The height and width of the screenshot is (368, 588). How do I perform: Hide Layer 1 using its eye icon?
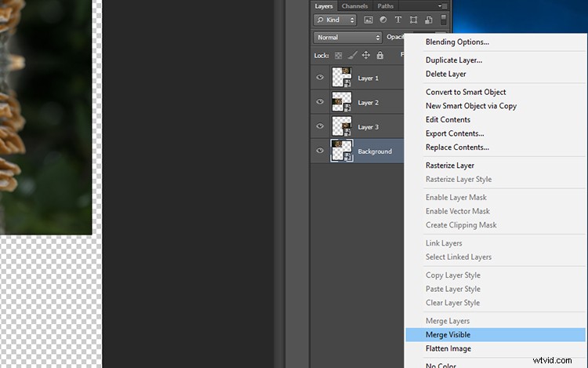pyautogui.click(x=320, y=78)
